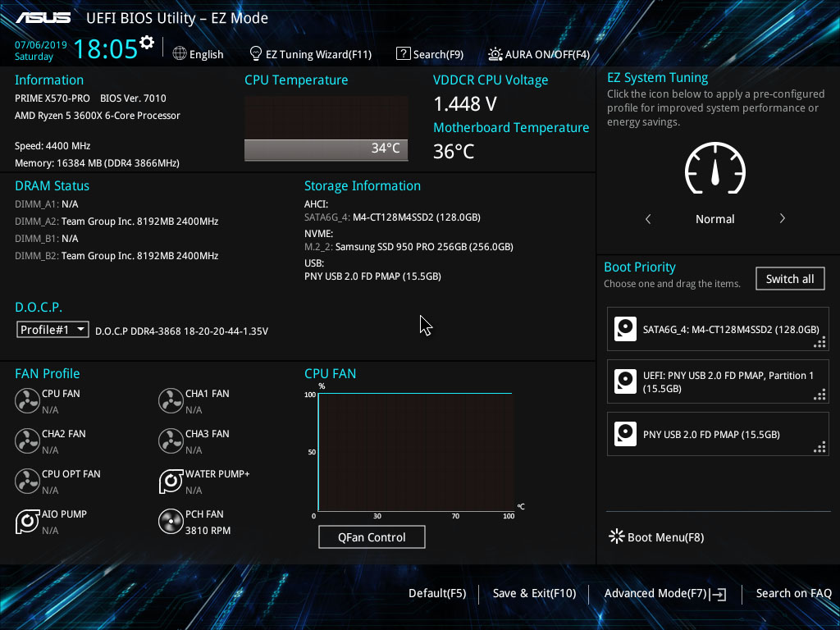Click the PCH FAN icon
Image resolution: width=840 pixels, height=630 pixels.
171,521
